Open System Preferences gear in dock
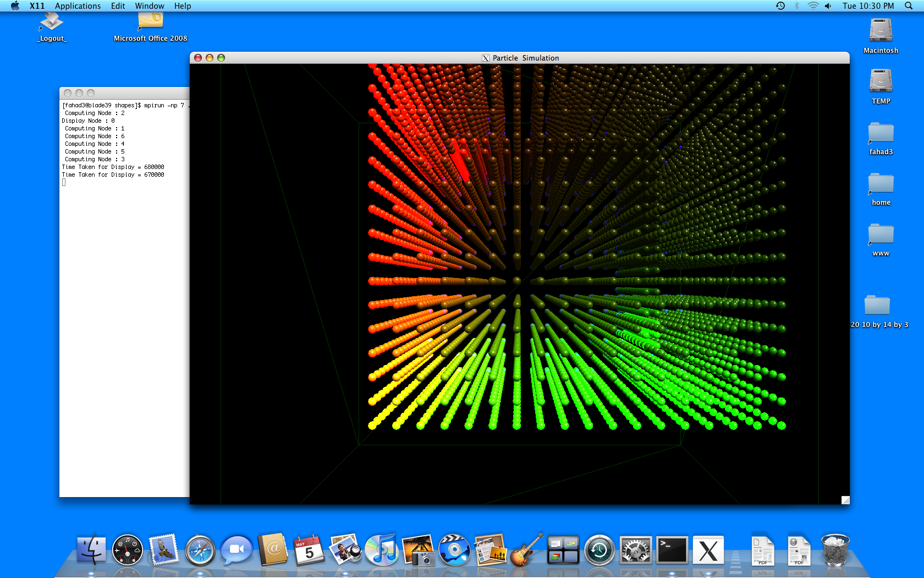924x578 pixels. [x=636, y=550]
